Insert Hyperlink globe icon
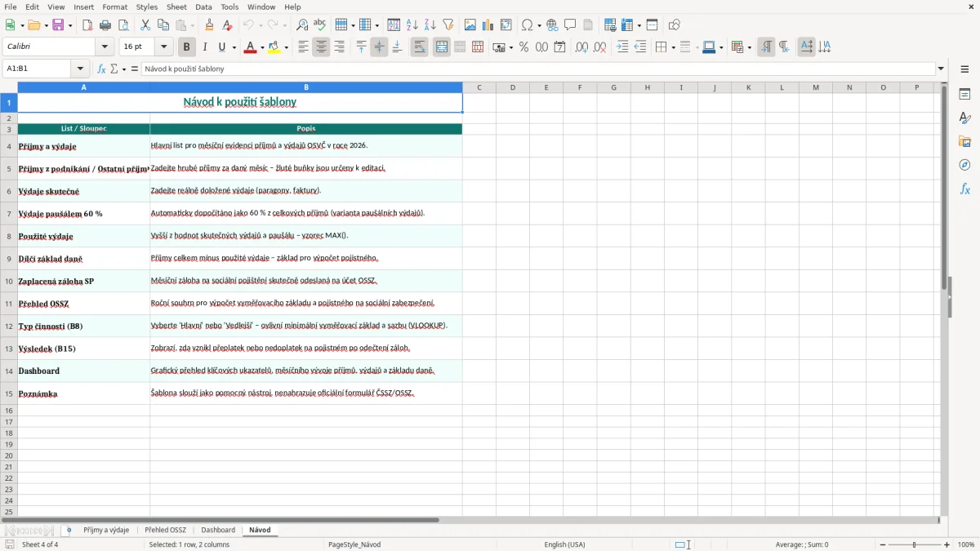980x551 pixels. [552, 25]
